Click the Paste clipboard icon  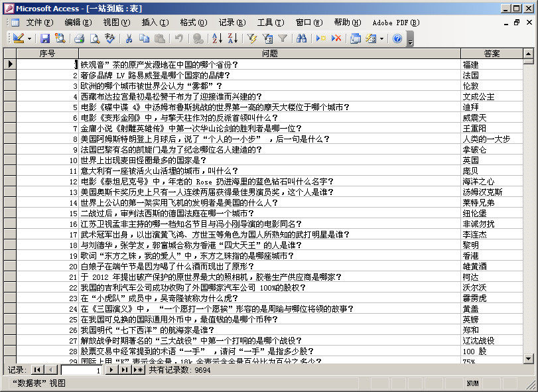tap(160, 38)
